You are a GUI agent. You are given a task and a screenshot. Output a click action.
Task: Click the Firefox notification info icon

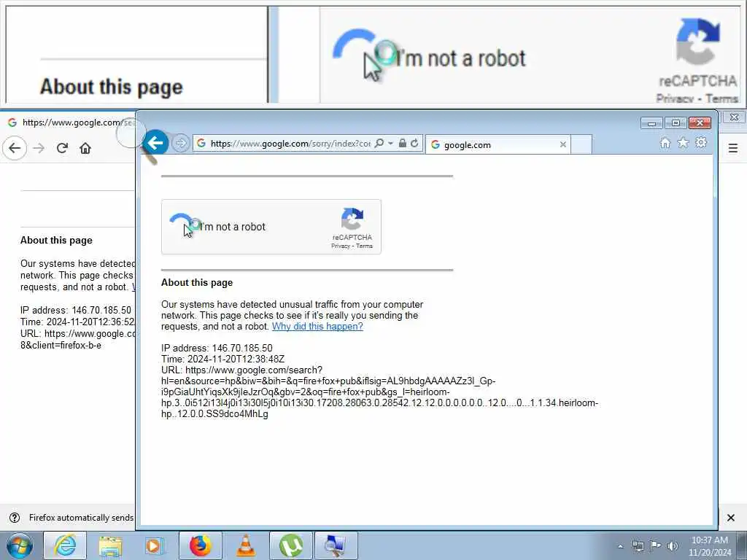pos(15,518)
